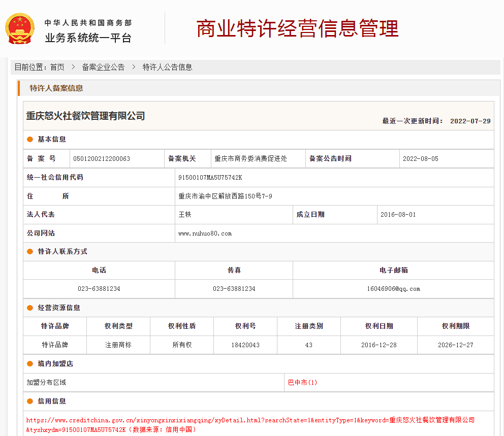Click email address 16046906@qq.com
The height and width of the screenshot is (436, 504).
(393, 289)
